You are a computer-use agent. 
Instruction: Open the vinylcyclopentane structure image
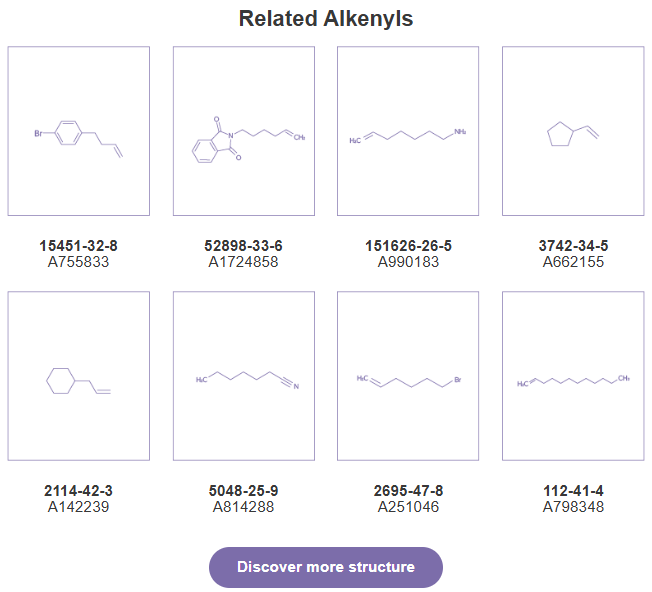(x=573, y=131)
